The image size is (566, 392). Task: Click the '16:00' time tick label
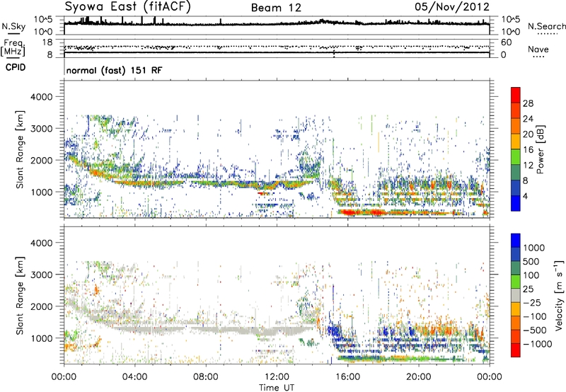pyautogui.click(x=347, y=377)
